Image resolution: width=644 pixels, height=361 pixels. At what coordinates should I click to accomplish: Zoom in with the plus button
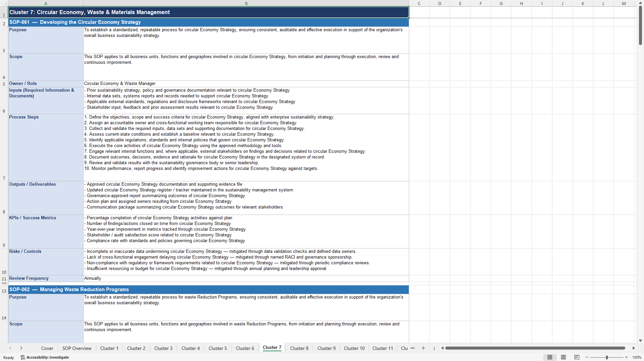click(626, 357)
